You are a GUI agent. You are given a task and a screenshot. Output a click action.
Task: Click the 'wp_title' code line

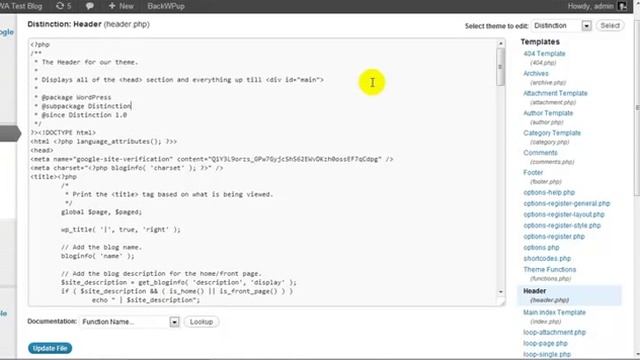click(x=120, y=230)
